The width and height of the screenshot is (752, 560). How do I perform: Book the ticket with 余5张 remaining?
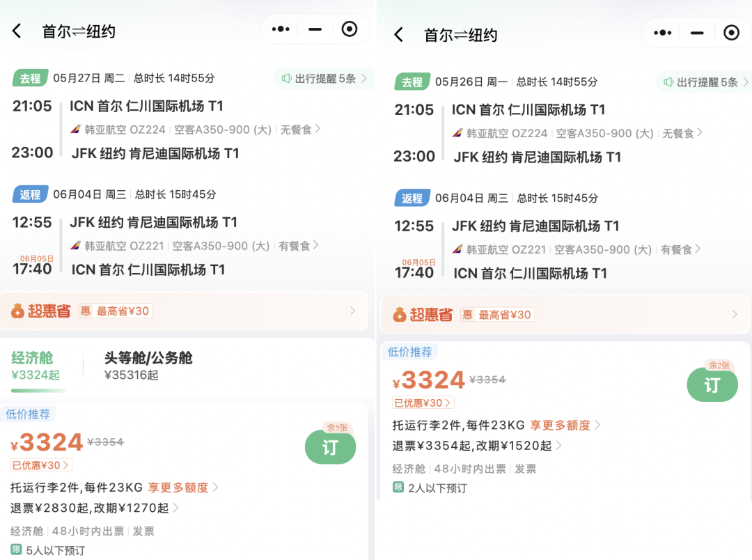[331, 446]
